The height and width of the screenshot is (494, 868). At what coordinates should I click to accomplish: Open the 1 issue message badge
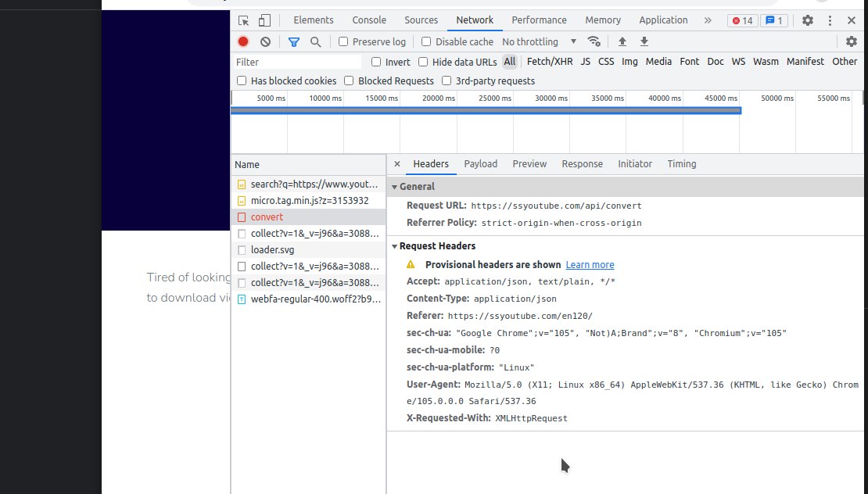(x=774, y=20)
